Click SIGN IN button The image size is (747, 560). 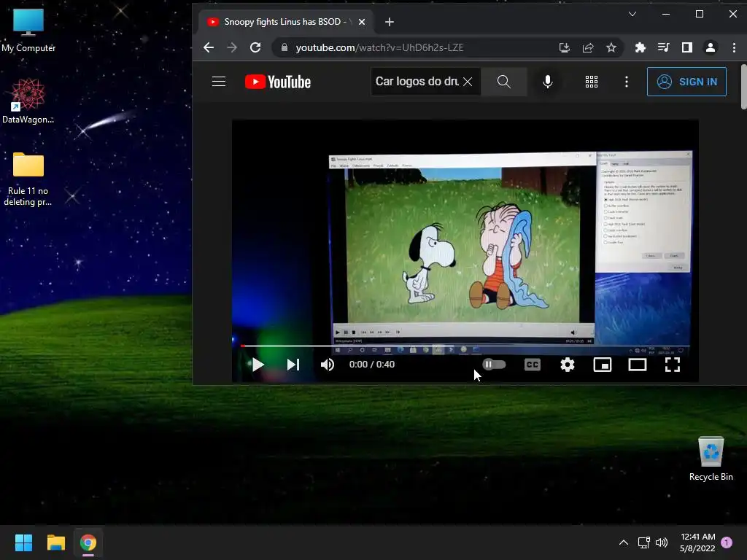[686, 82]
